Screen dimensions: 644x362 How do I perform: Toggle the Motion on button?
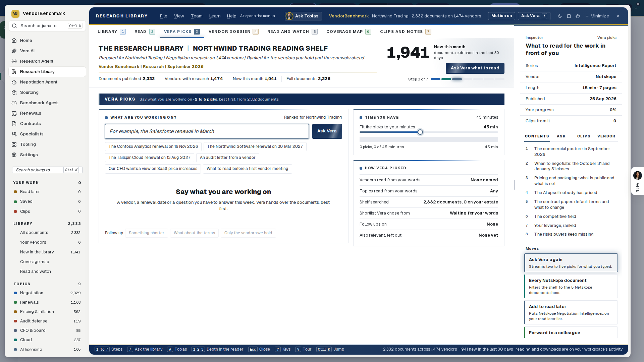click(x=501, y=16)
